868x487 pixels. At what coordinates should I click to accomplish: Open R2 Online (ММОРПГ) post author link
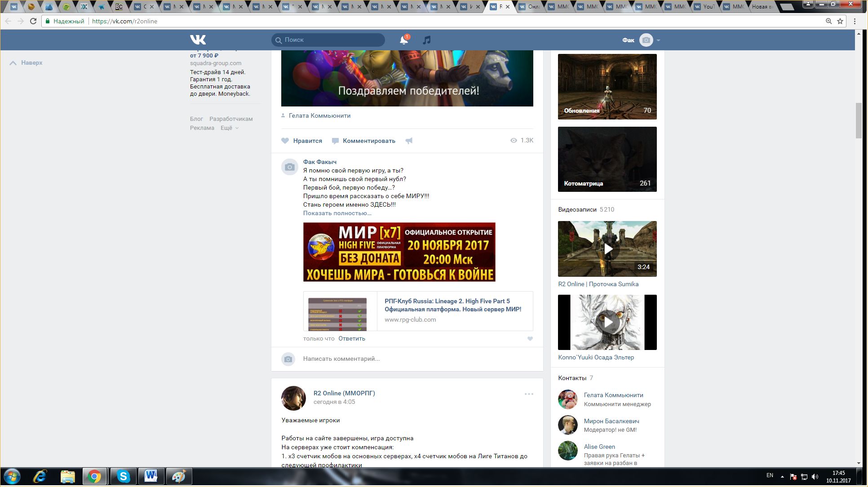344,393
